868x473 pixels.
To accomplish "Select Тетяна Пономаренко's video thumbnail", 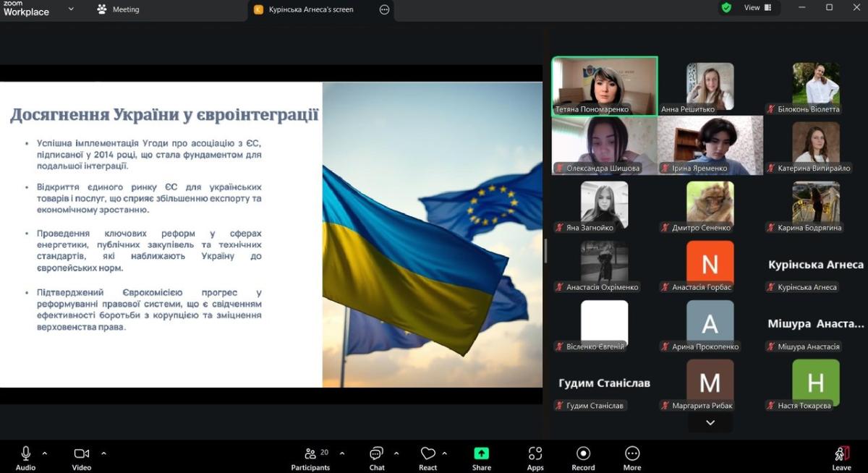I will (605, 86).
